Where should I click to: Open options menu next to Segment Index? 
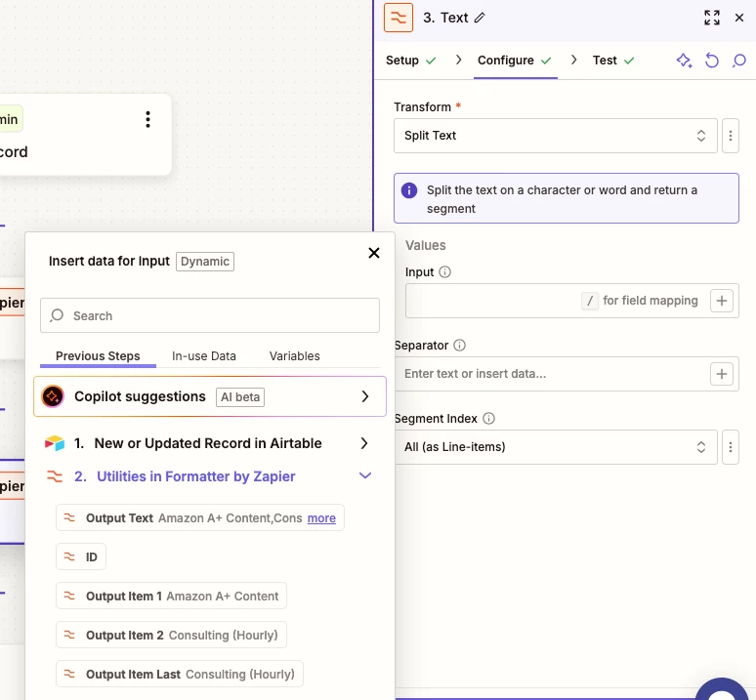(x=731, y=447)
